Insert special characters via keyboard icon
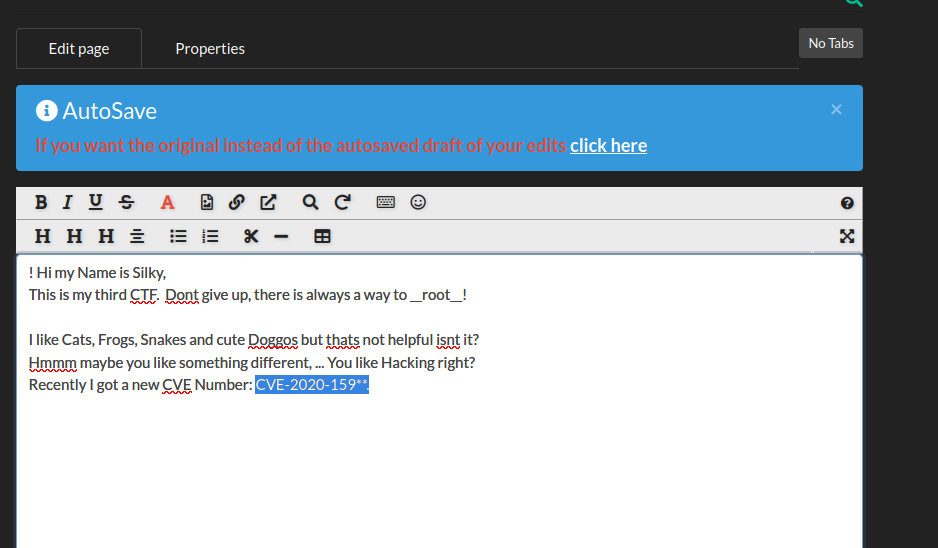The width and height of the screenshot is (938, 548). coord(386,202)
